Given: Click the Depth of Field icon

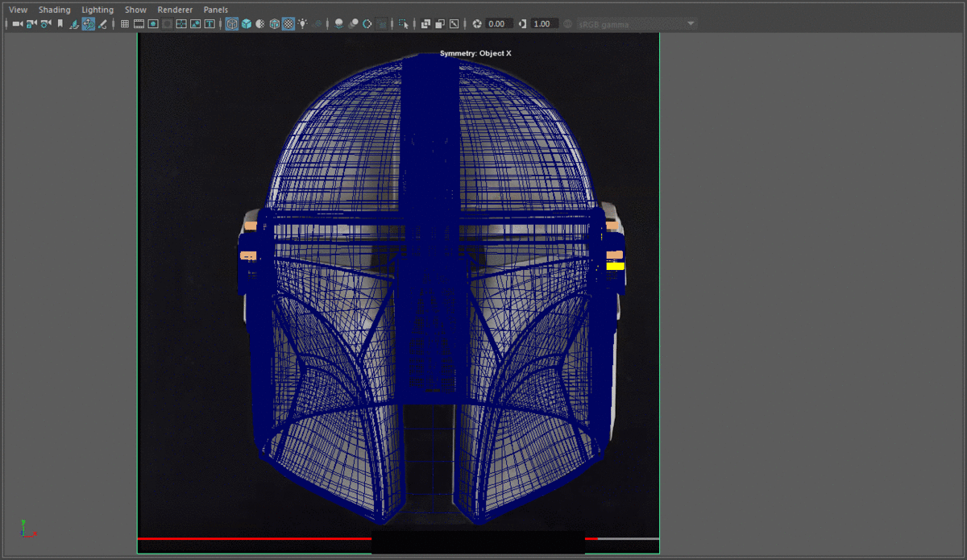Looking at the screenshot, I should [x=382, y=24].
